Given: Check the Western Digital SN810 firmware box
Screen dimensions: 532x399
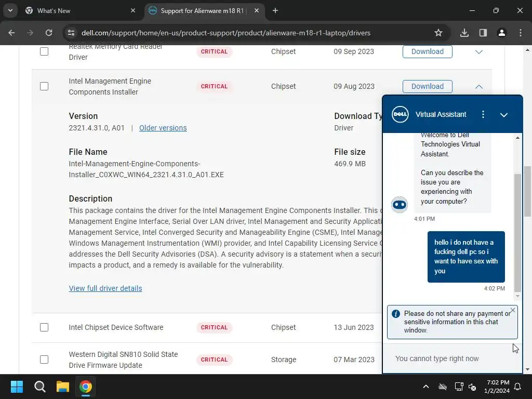Looking at the screenshot, I should tap(44, 360).
